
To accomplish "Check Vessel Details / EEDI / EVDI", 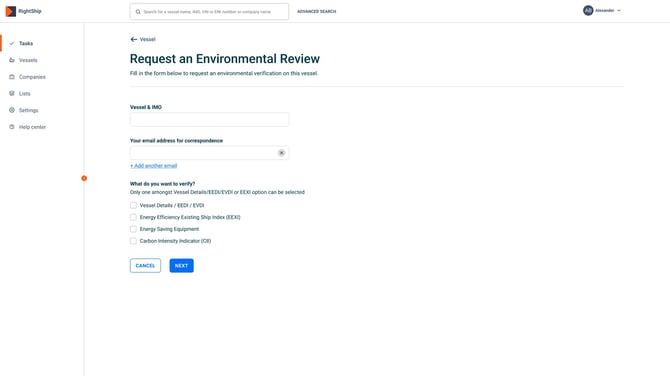I will [133, 206].
